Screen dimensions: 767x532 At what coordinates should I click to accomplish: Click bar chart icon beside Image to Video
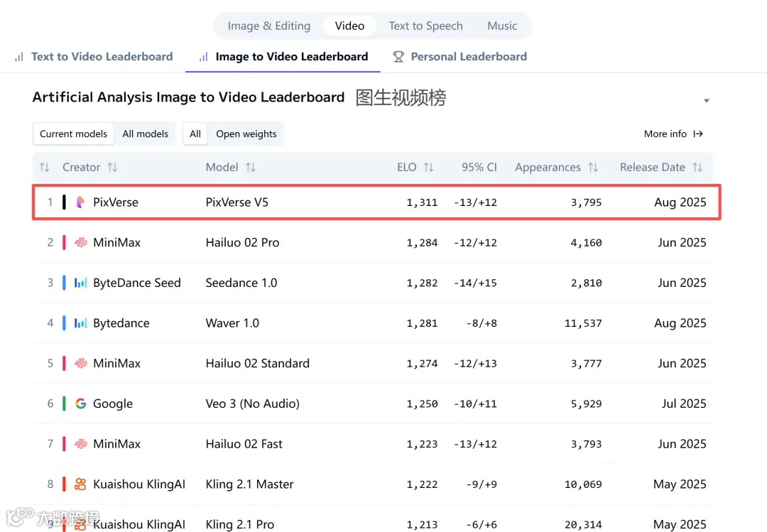204,57
